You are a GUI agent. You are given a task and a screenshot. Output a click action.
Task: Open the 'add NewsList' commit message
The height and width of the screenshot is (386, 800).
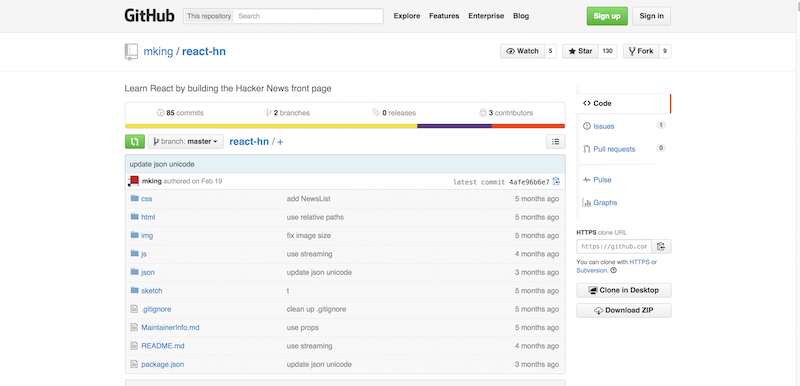[x=309, y=198]
